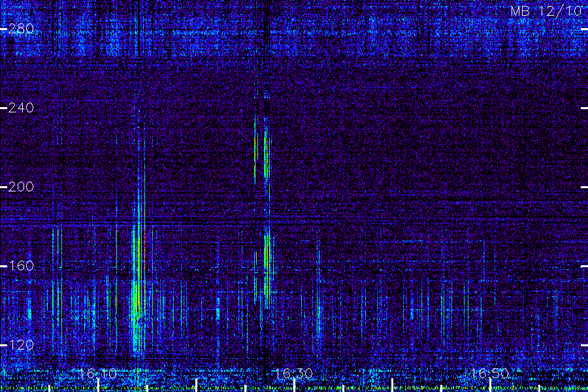Click the 280 frequency axis label

(21, 29)
